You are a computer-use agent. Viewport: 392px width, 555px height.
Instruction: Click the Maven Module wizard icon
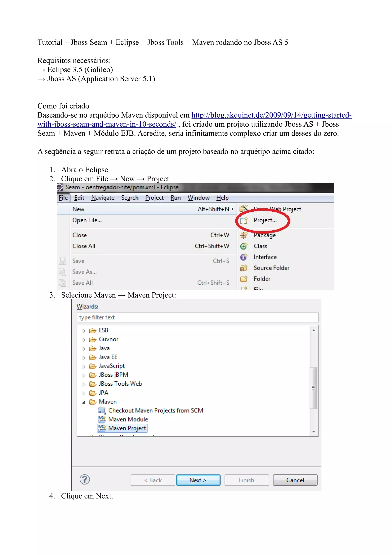102,419
